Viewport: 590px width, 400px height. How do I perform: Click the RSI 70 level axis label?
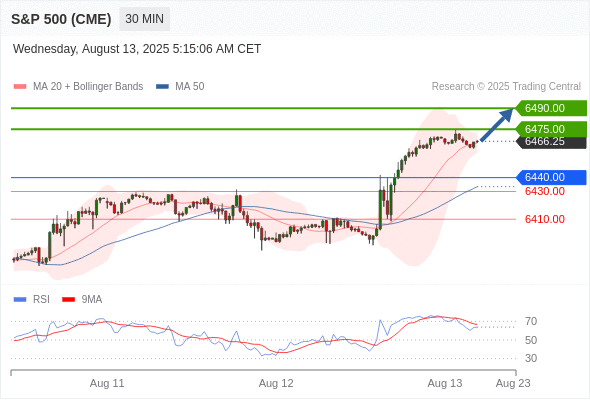(531, 321)
